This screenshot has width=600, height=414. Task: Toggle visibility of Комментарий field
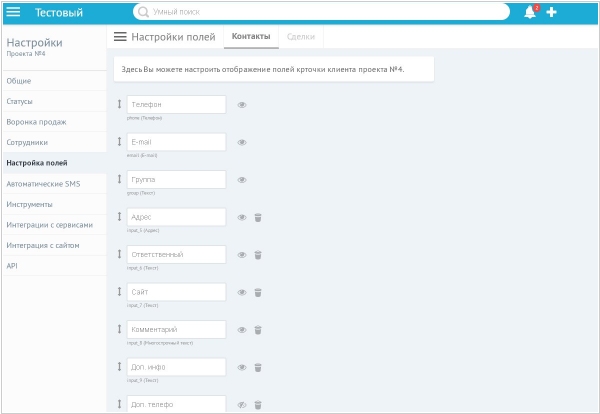[x=242, y=330]
